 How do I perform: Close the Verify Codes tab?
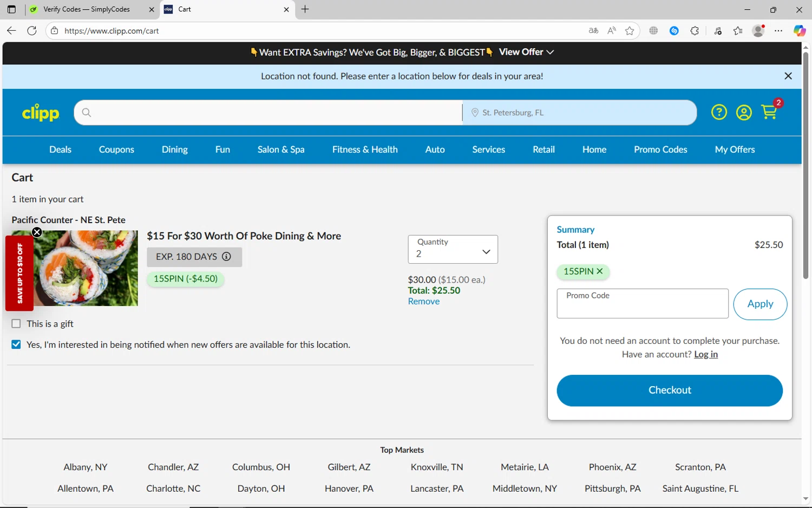tap(152, 9)
